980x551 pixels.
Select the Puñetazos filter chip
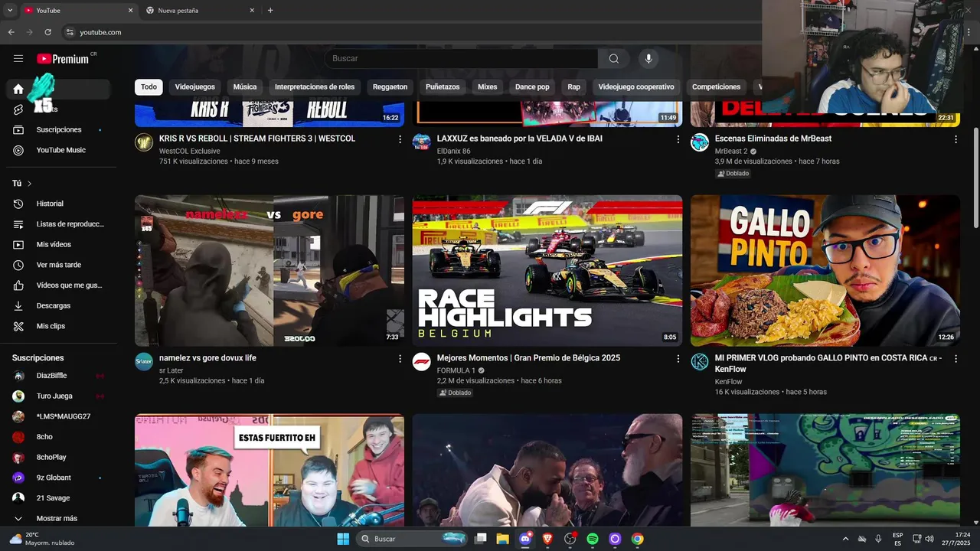[443, 87]
